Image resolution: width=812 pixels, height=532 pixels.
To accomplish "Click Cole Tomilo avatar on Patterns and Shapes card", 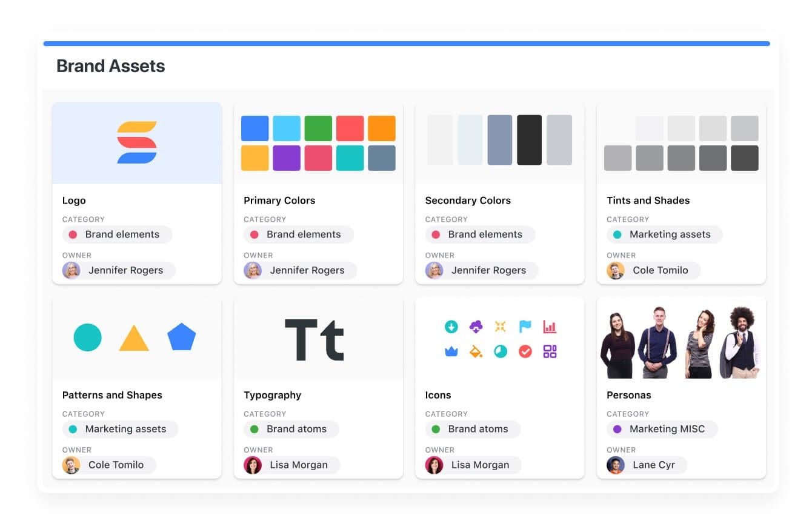I will (x=72, y=465).
